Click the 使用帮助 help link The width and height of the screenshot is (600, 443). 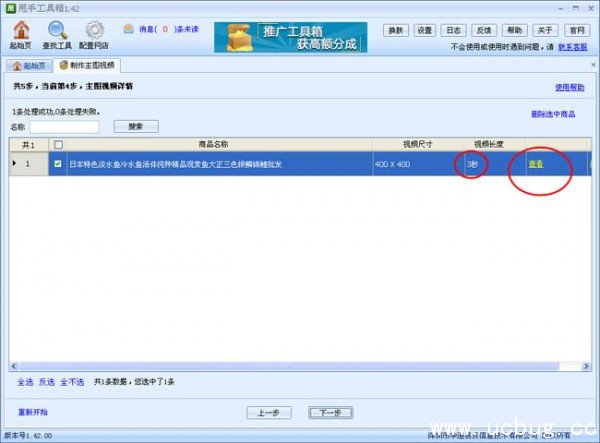[569, 87]
